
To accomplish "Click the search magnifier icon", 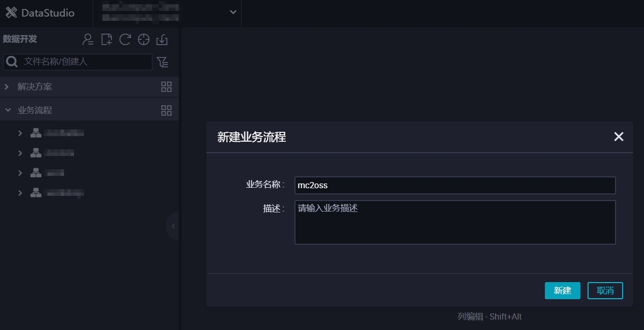I will [x=12, y=62].
